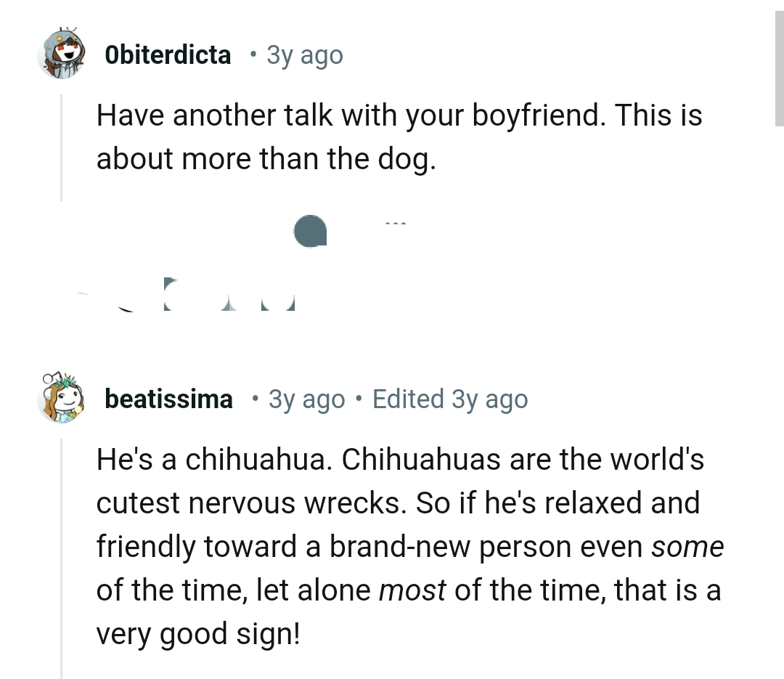The image size is (784, 679).
Task: Open beatissima's username link
Action: pyautogui.click(x=168, y=399)
